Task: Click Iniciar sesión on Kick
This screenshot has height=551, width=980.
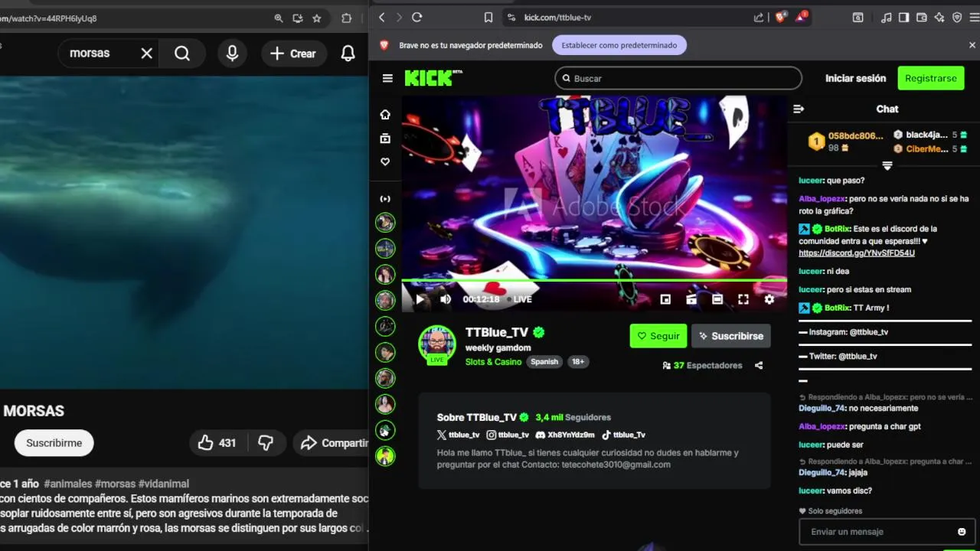Action: click(855, 78)
